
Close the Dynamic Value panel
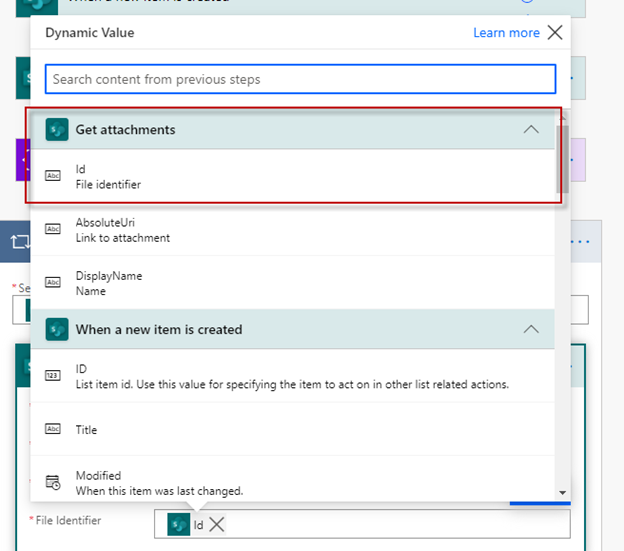coord(555,32)
